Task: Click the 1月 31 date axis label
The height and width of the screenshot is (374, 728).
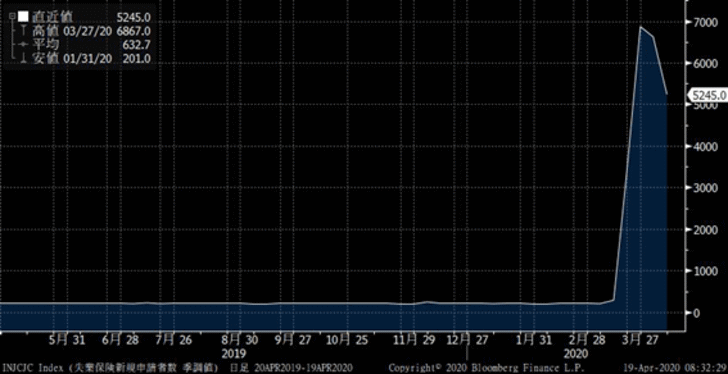Action: tap(535, 341)
